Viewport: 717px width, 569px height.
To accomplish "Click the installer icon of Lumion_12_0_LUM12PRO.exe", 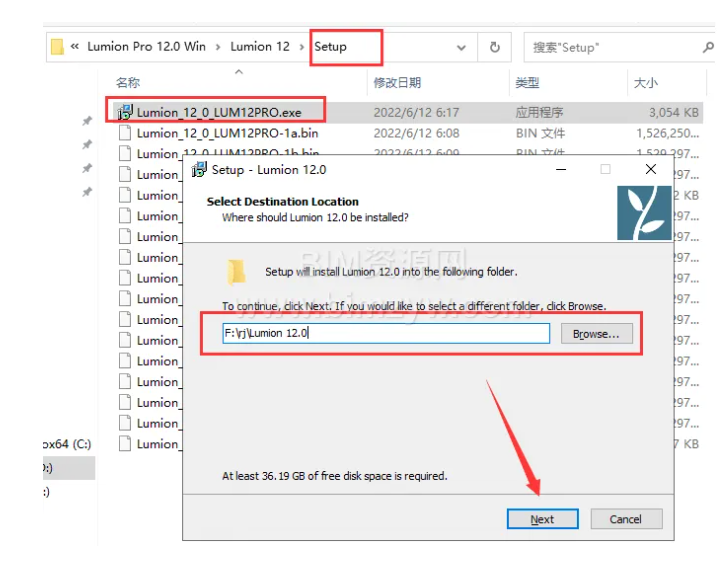I will [125, 112].
